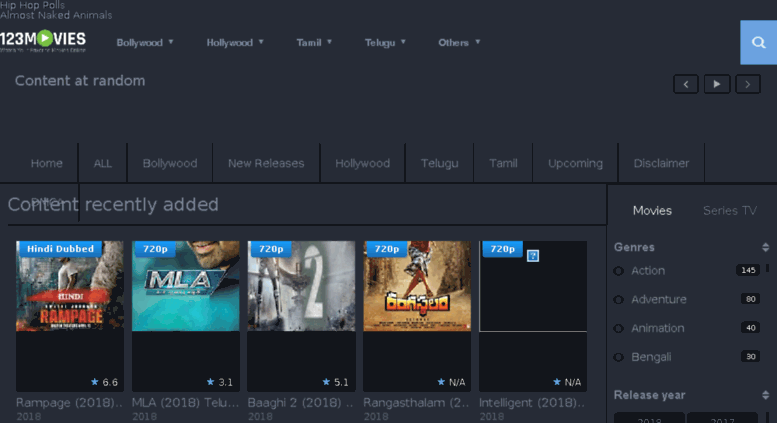Play the random content slideshow
Viewport: 777px width, 423px height.
pyautogui.click(x=717, y=84)
